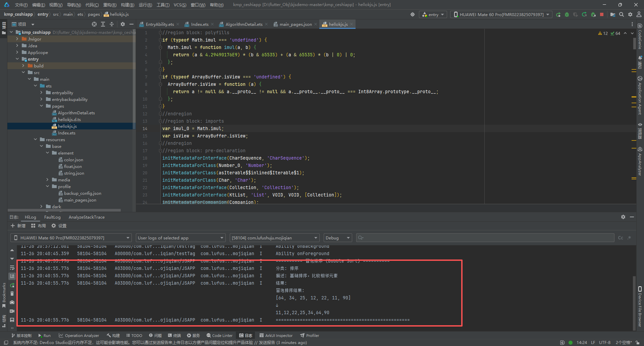
Task: Expand the entryability folder
Action: tap(42, 93)
